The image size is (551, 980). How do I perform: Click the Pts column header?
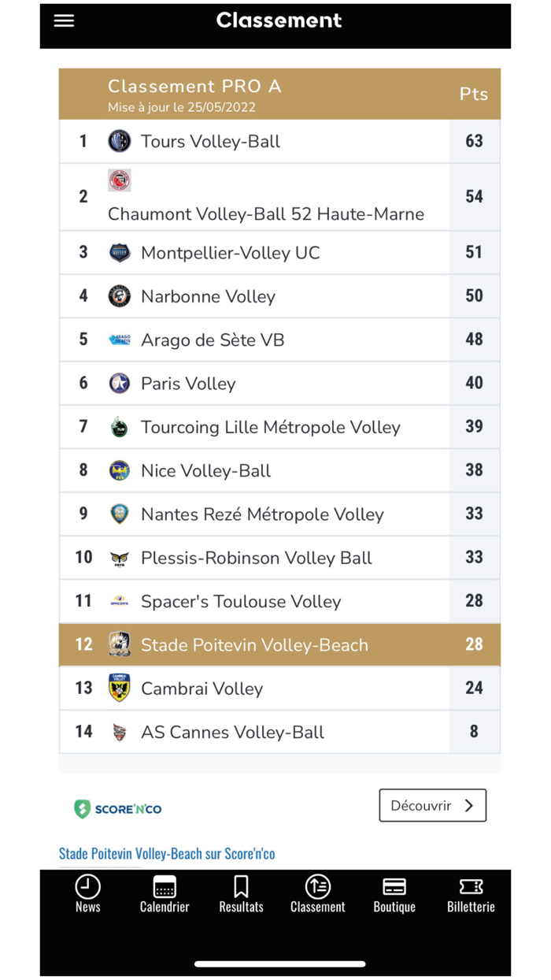tap(474, 93)
